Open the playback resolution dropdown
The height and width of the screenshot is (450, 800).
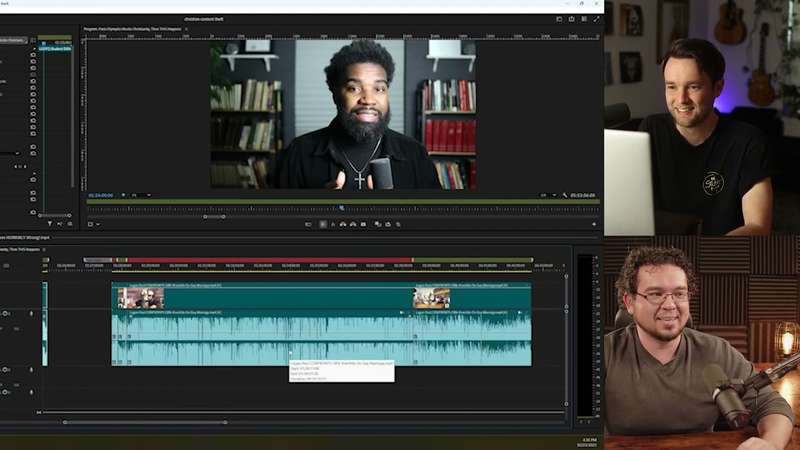click(x=546, y=195)
